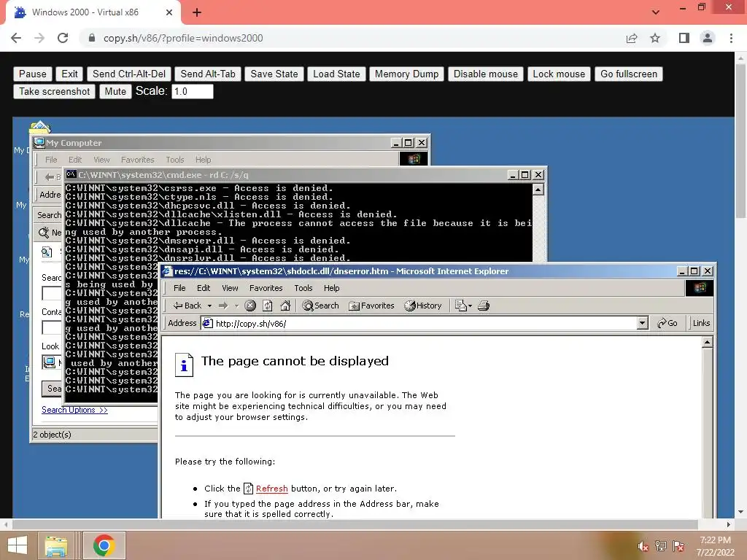This screenshot has width=747, height=560.
Task: Expand the IE address bar dropdown
Action: 642,323
